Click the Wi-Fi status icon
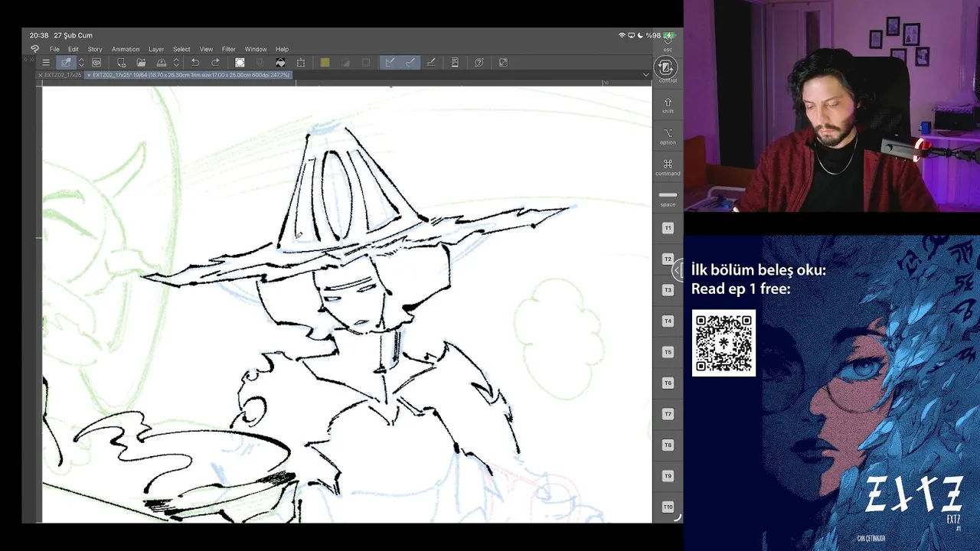 click(622, 35)
